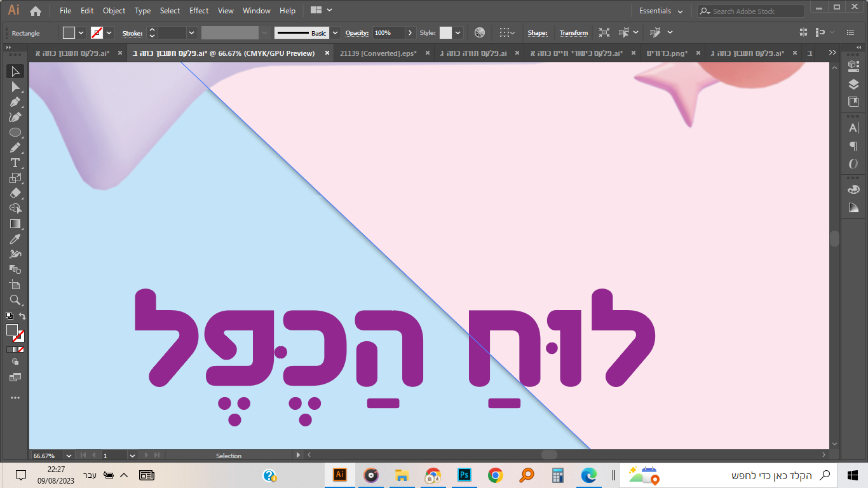This screenshot has height=488, width=868.
Task: Click the Search Adobe Stock field
Action: pos(750,11)
